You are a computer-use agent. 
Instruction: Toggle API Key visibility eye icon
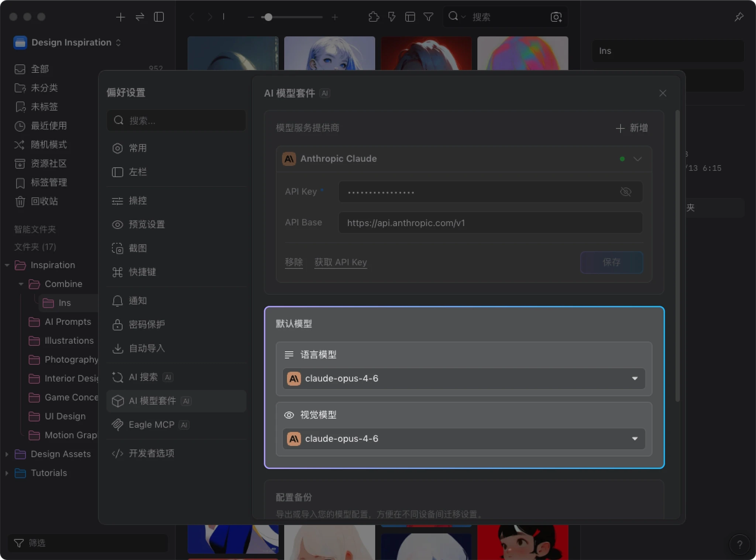point(625,192)
